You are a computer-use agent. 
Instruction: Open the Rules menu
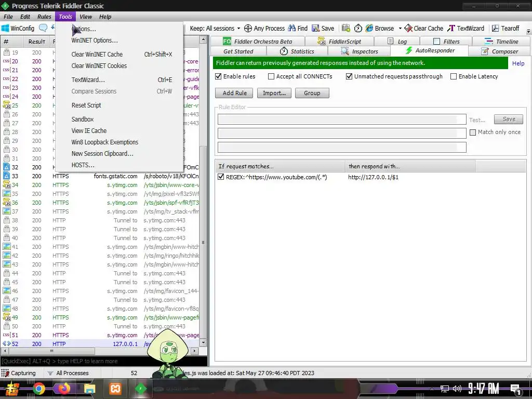[44, 17]
